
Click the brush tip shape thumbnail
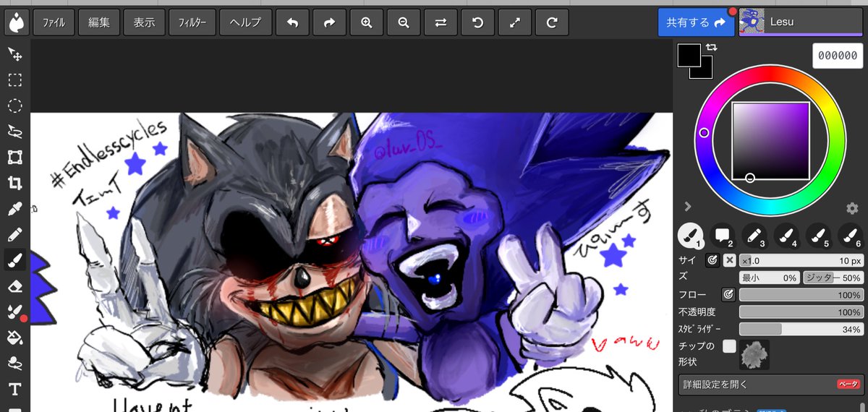754,355
